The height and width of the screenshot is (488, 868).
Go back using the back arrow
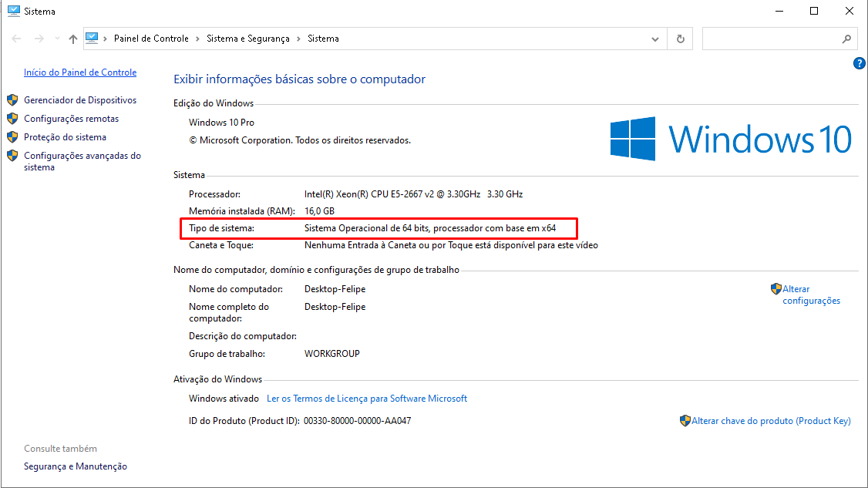click(x=16, y=39)
